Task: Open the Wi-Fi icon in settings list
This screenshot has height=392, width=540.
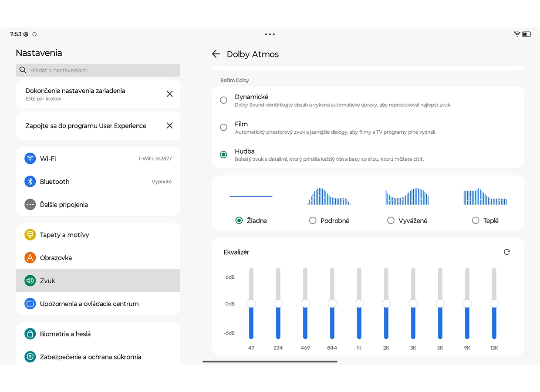Action: click(30, 159)
